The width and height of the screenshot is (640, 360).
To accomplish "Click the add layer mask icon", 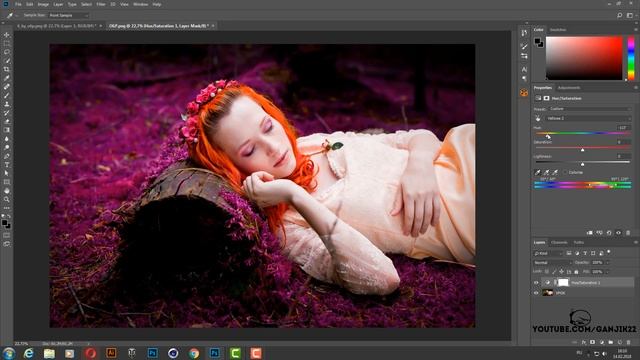I will click(x=593, y=342).
